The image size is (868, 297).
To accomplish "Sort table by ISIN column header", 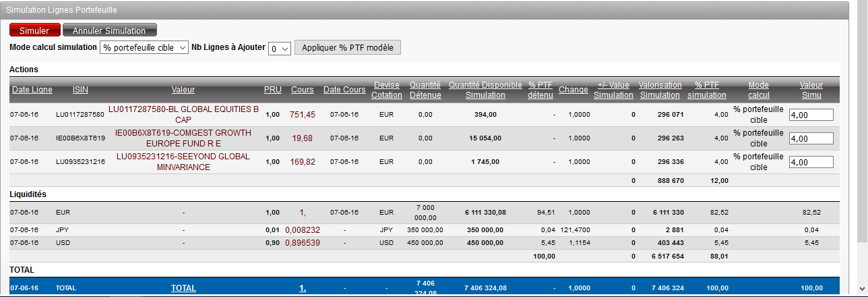I will point(80,90).
